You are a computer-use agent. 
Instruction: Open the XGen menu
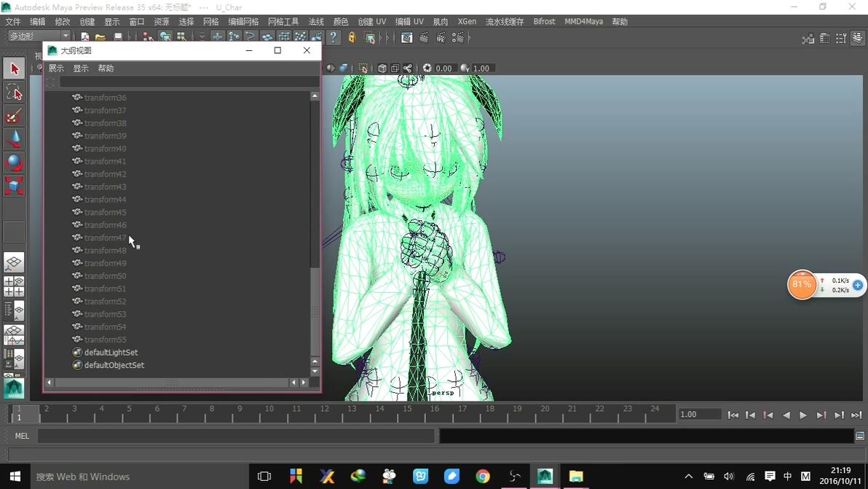click(467, 22)
